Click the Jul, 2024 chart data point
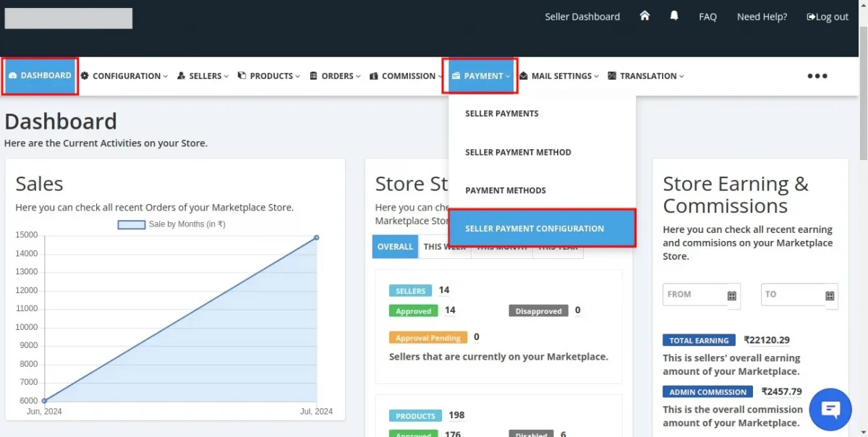 point(317,237)
